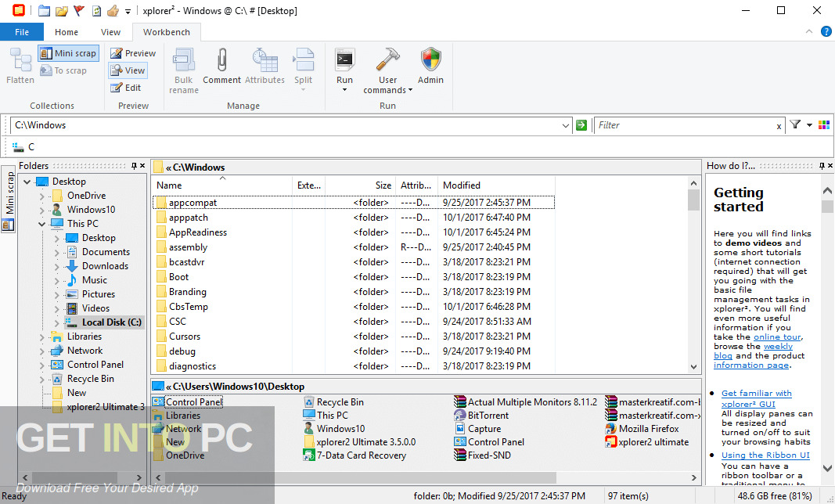Toggle the View preview button

128,70
